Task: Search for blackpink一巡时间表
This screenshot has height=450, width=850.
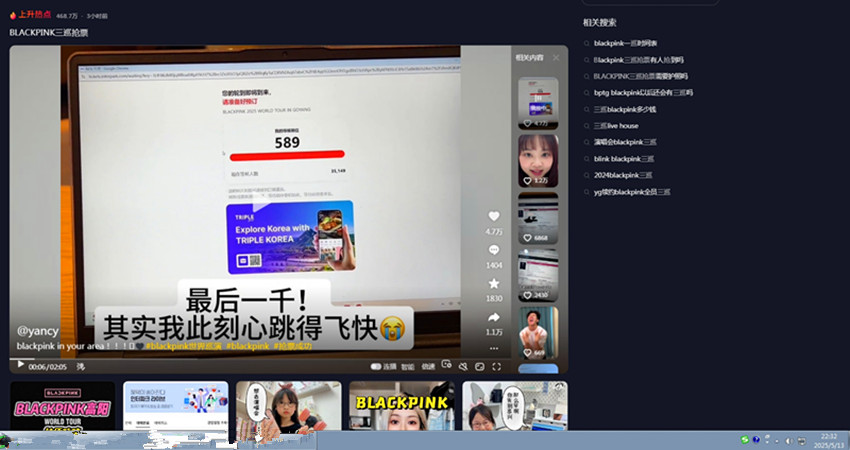Action: (625, 43)
